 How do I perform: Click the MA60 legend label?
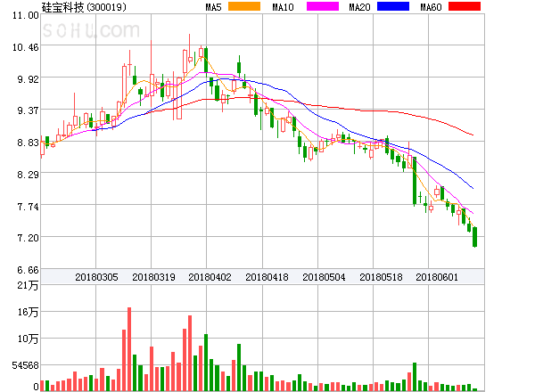(431, 7)
